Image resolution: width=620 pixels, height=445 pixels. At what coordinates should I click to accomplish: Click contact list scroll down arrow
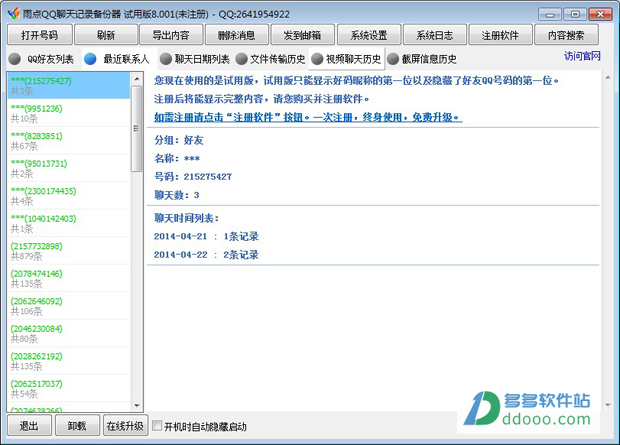tap(136, 405)
